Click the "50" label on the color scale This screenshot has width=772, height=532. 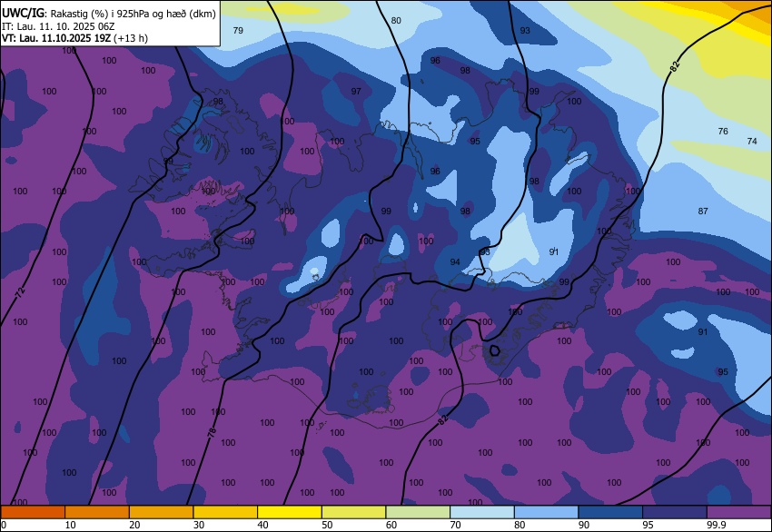coord(327,525)
